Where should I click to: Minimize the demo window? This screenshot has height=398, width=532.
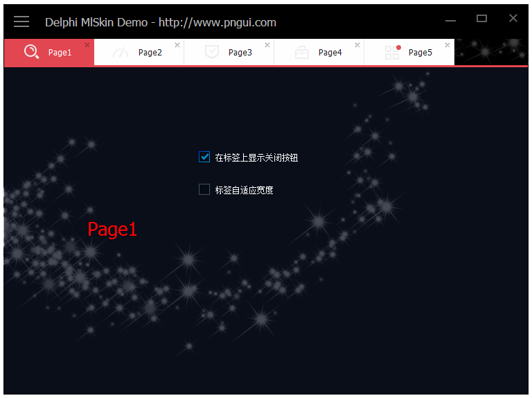tap(451, 20)
